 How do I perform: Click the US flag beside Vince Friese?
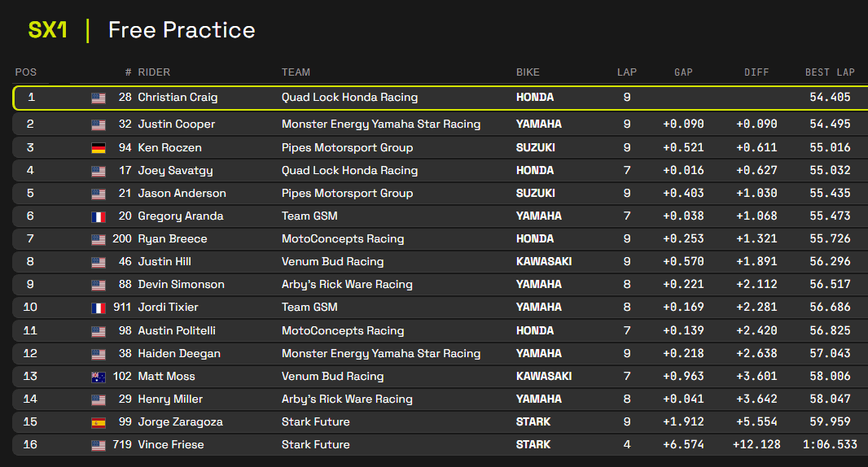click(x=99, y=445)
